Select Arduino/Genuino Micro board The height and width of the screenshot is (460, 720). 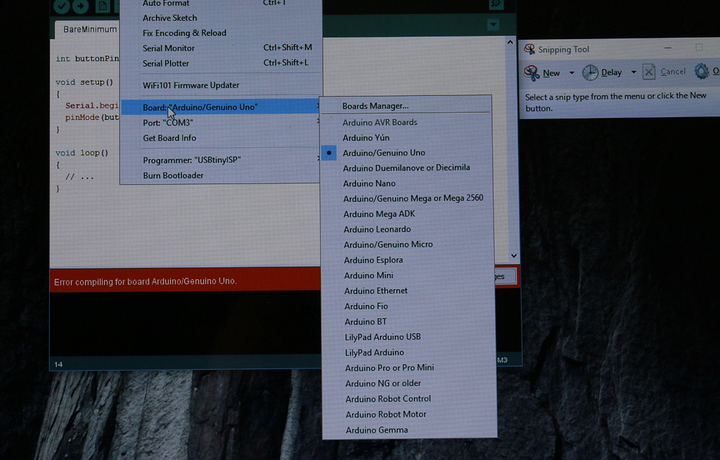[x=388, y=245]
